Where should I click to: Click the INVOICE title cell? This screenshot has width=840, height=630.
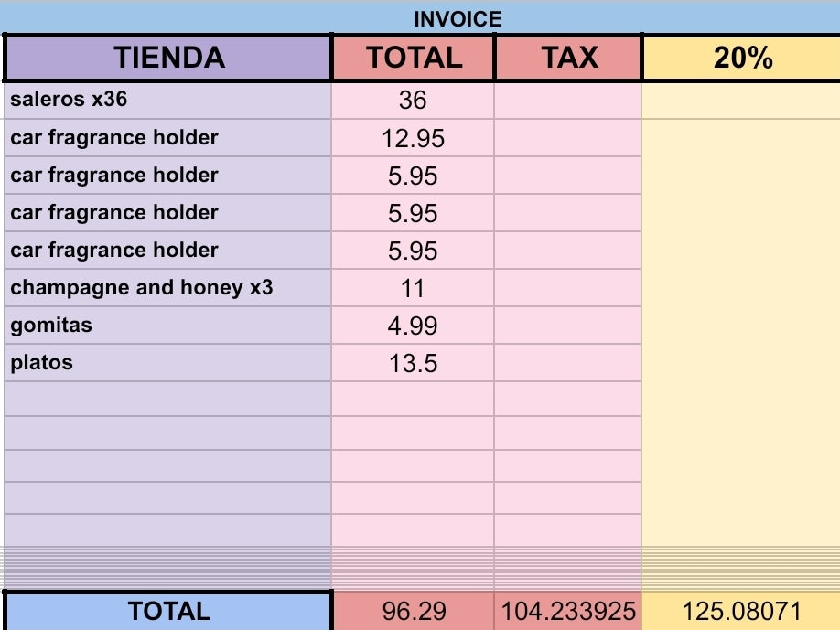(x=458, y=18)
